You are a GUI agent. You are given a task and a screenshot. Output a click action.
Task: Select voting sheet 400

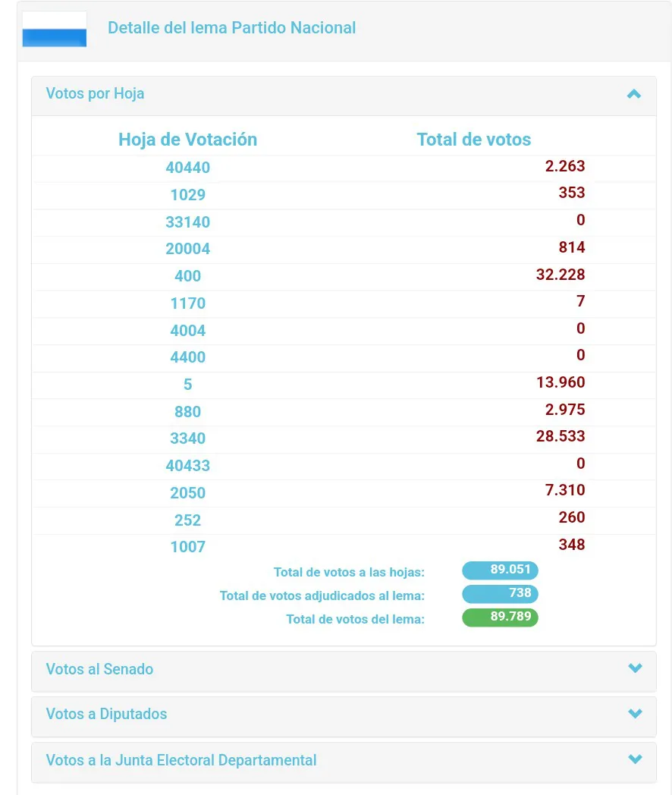pyautogui.click(x=187, y=276)
